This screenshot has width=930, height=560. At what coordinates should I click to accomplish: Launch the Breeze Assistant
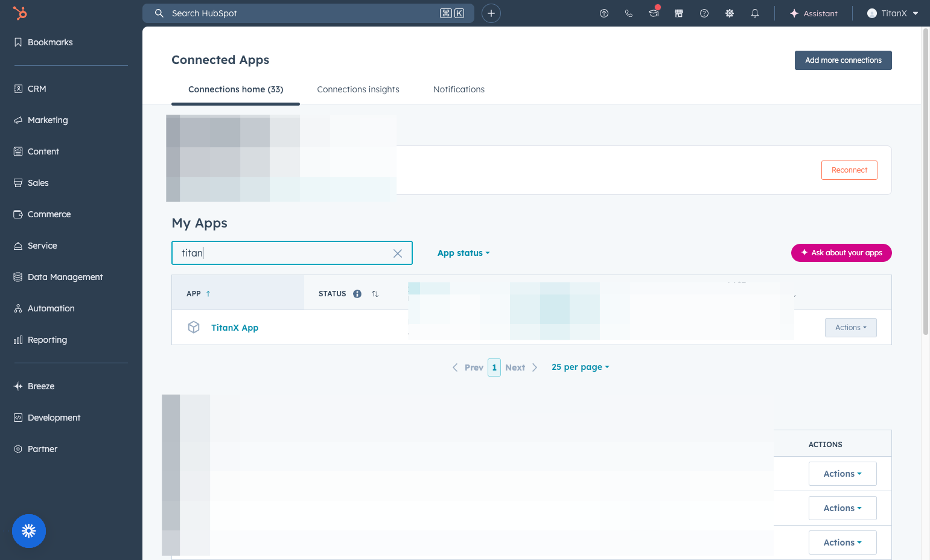814,13
